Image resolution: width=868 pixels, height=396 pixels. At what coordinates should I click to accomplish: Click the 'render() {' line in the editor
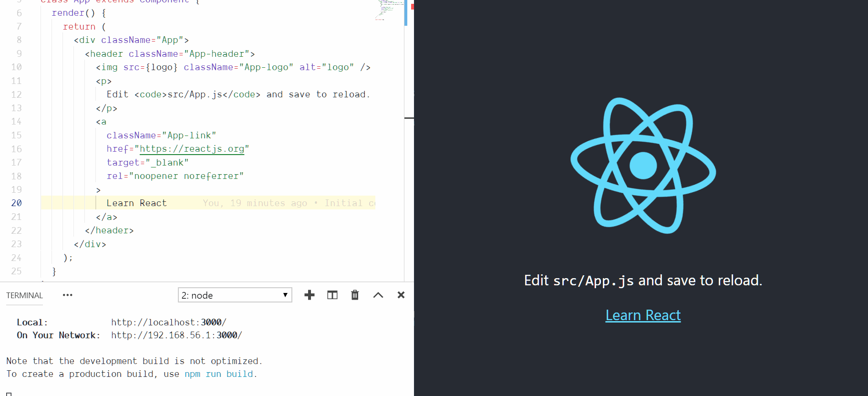[79, 13]
